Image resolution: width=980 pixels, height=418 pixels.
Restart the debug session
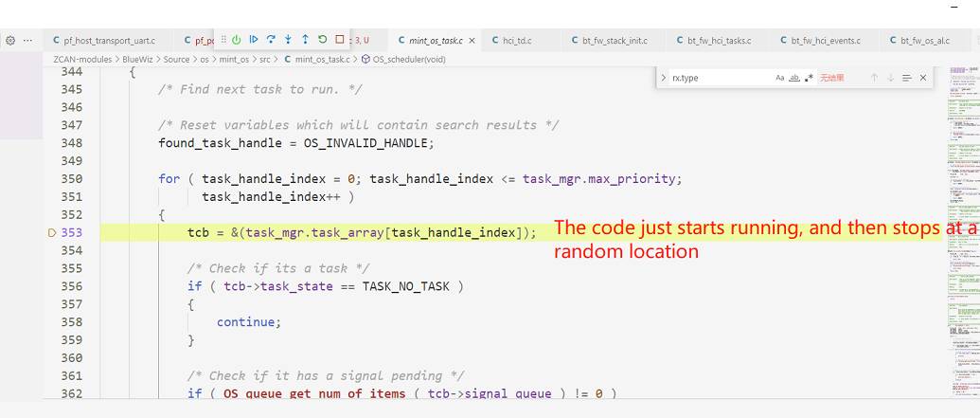[x=323, y=40]
